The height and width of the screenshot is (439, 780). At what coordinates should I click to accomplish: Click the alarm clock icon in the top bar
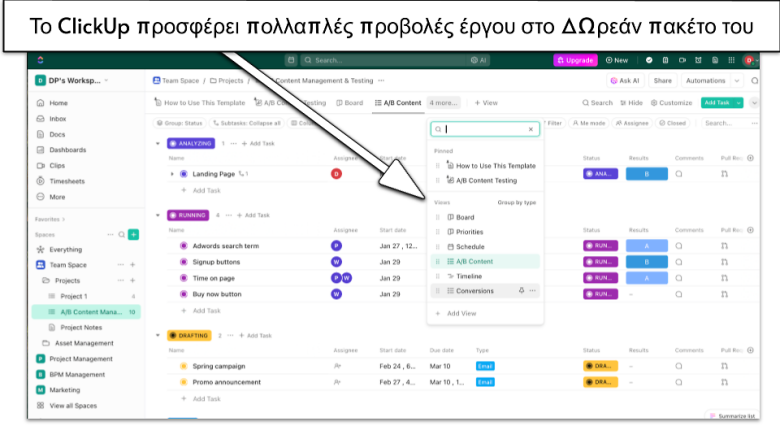coord(698,60)
